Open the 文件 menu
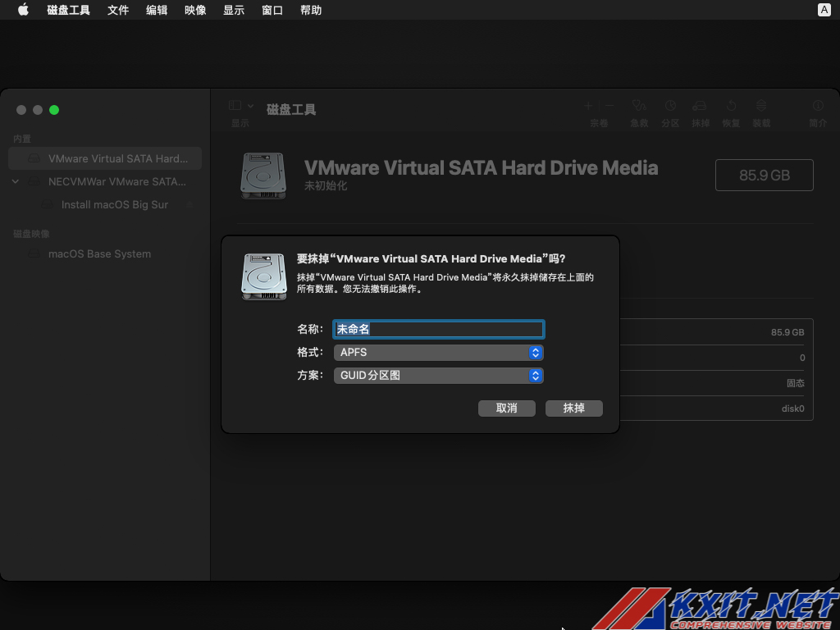This screenshot has height=630, width=840. (x=118, y=10)
